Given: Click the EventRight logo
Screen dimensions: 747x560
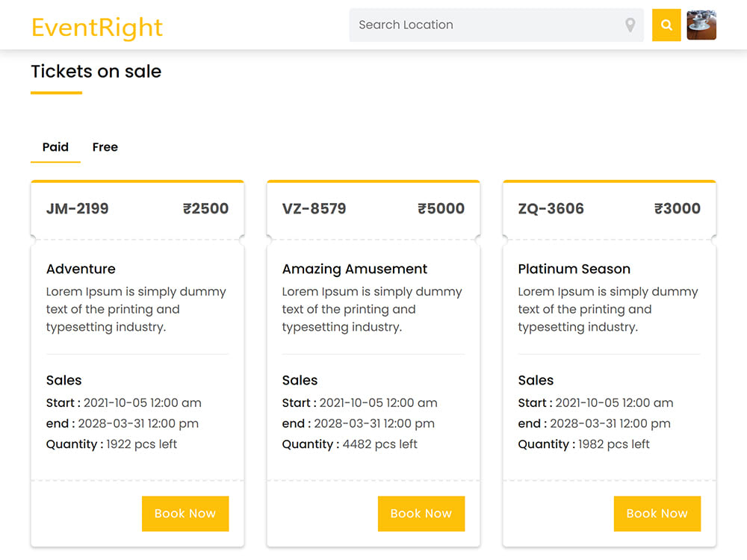Looking at the screenshot, I should coord(97,27).
